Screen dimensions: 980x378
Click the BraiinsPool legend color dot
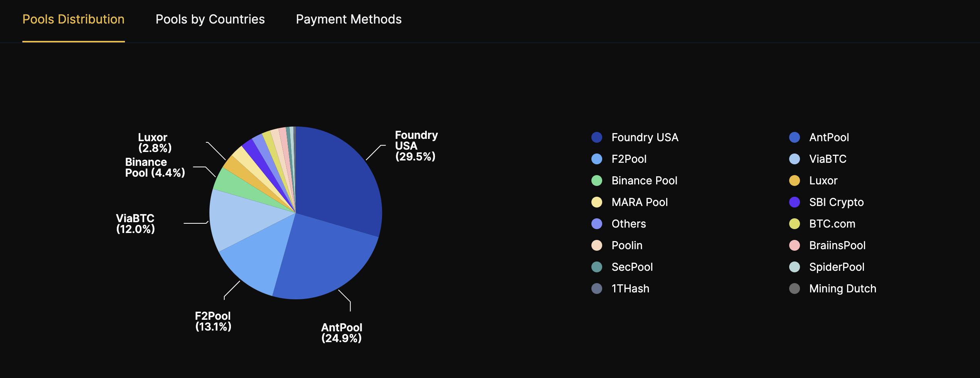[x=795, y=245]
